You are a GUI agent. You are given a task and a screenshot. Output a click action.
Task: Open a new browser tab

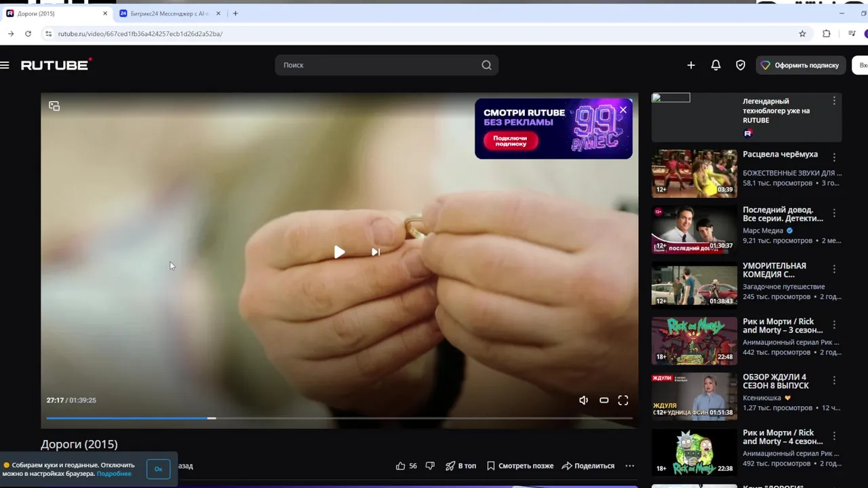(235, 14)
